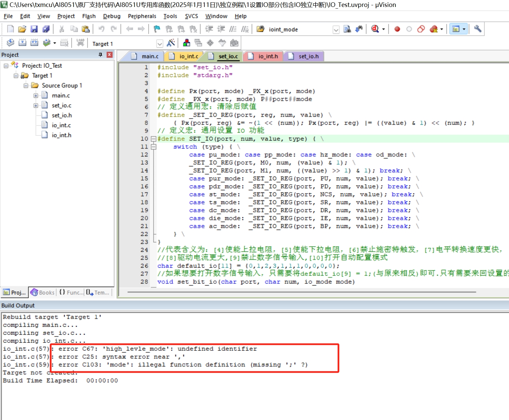Image resolution: width=509 pixels, height=420 pixels.
Task: Open the Peripherals menu
Action: pos(142,16)
